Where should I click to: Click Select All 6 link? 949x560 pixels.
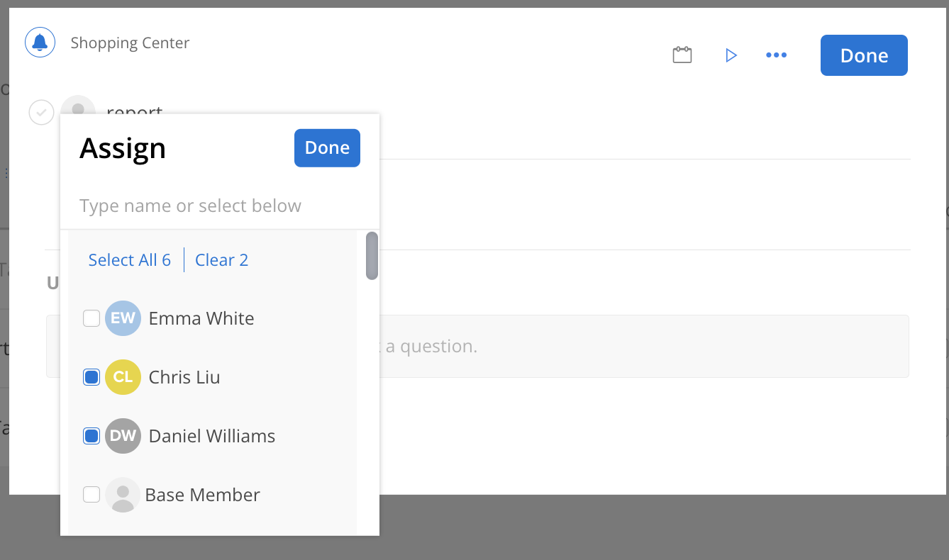(x=129, y=259)
